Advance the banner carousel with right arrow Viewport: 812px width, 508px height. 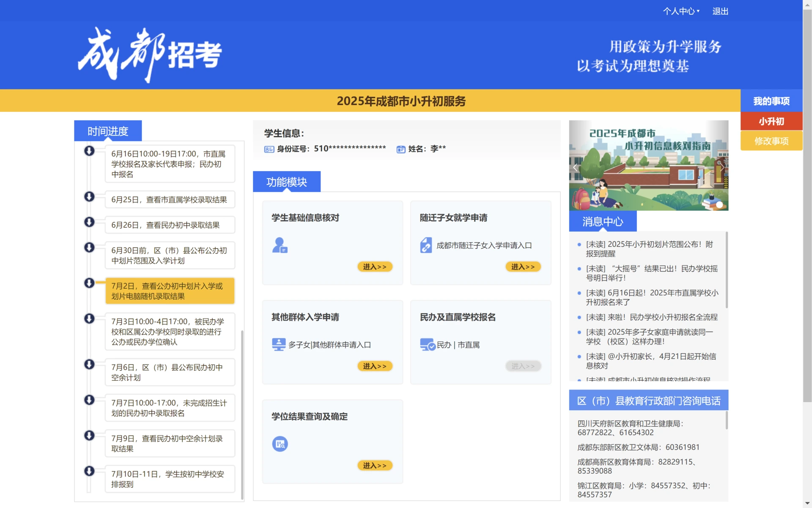click(x=722, y=168)
